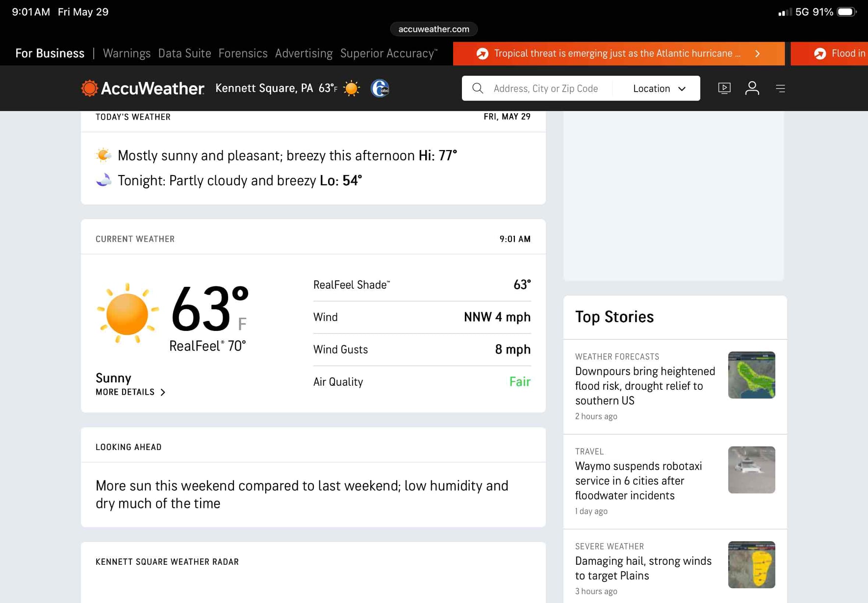The width and height of the screenshot is (868, 603).
Task: Select Data Suite in the nav
Action: (x=184, y=53)
